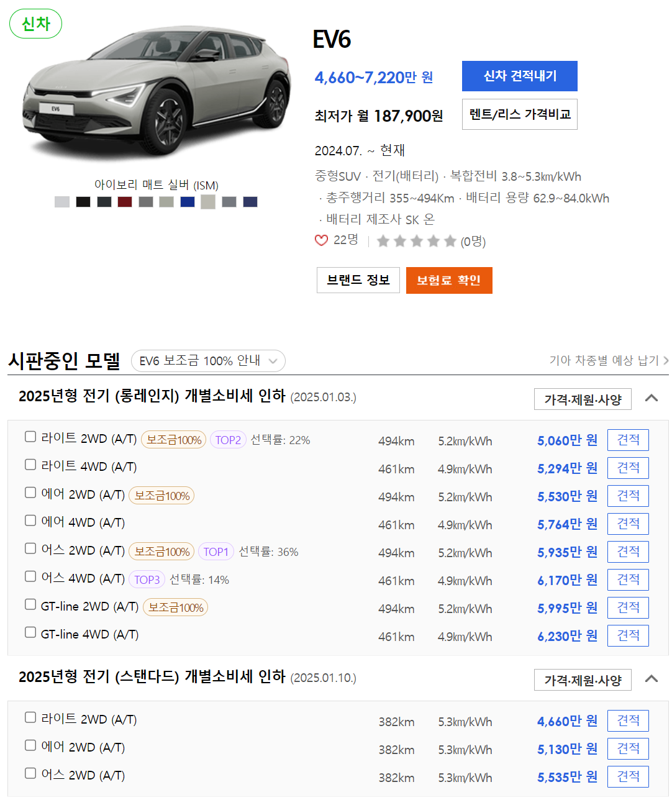The width and height of the screenshot is (672, 800).
Task: Select the dark charcoal color swatch
Action: (x=104, y=202)
